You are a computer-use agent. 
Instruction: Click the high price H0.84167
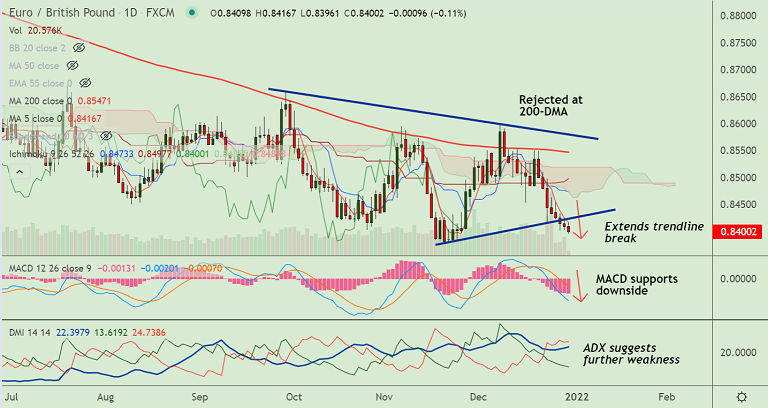click(274, 14)
